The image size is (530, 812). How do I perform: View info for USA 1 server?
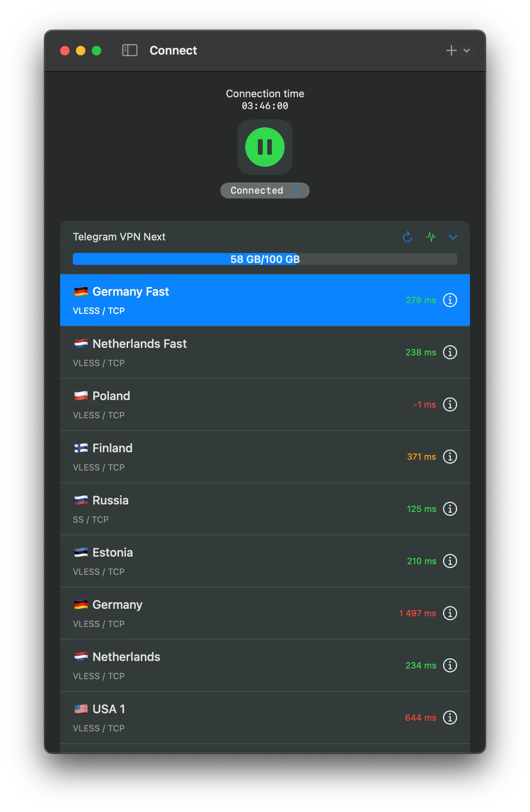(450, 718)
